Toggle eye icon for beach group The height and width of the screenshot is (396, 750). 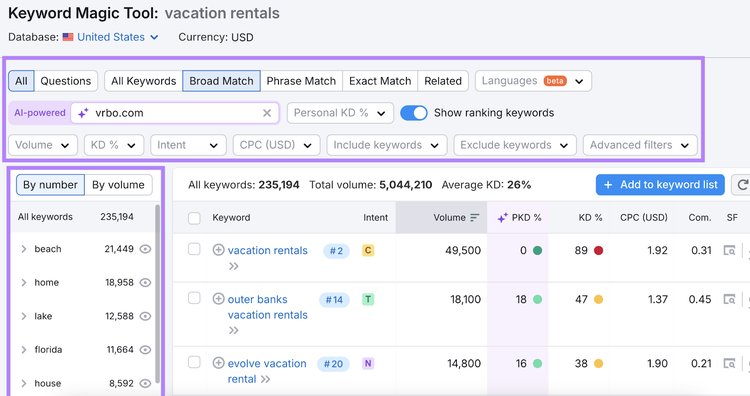point(145,249)
